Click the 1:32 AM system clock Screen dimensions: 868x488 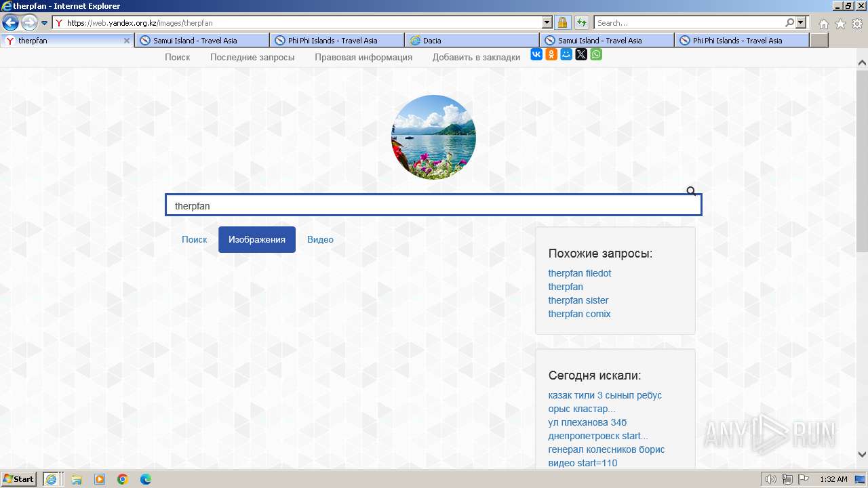click(x=833, y=479)
